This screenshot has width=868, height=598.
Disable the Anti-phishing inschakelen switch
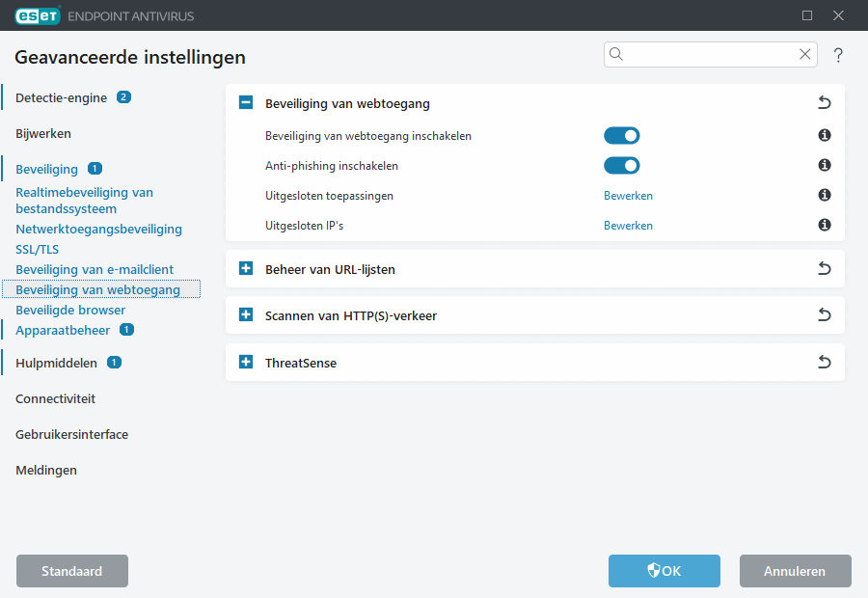pos(621,166)
